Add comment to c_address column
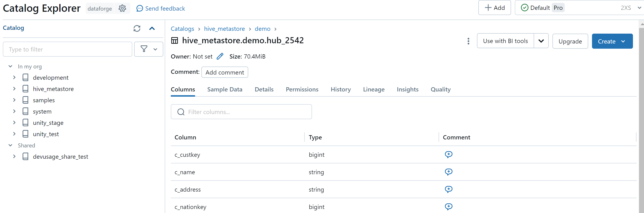Viewport: 644px width, 213px height. coord(448,189)
